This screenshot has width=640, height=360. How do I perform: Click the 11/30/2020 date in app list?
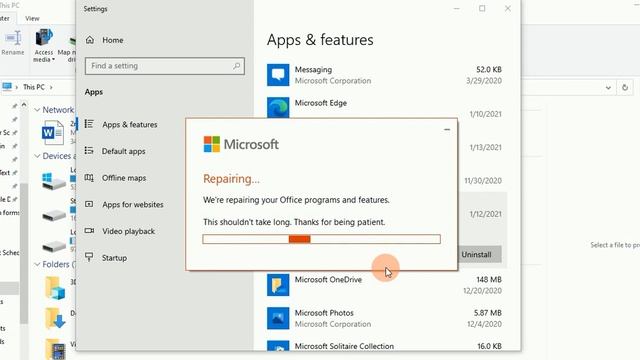(x=483, y=180)
